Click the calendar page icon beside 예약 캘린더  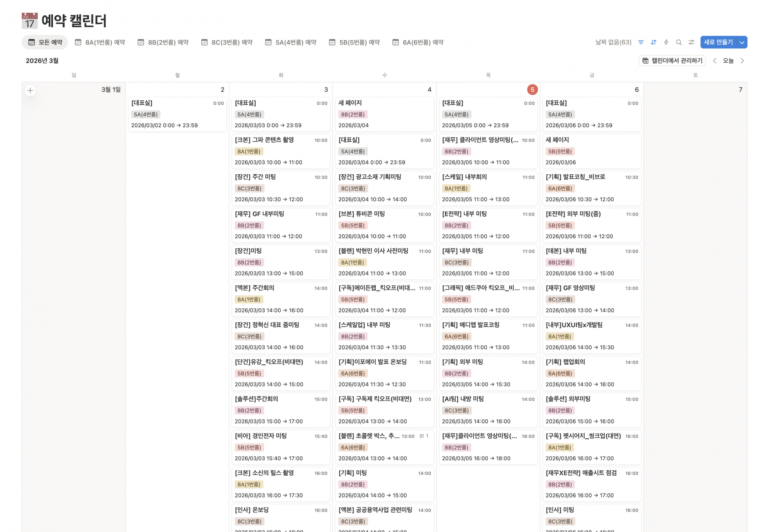(x=30, y=21)
